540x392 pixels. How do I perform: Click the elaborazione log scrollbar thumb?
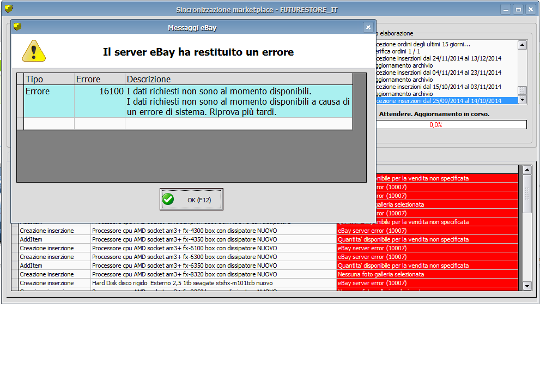coord(522,91)
